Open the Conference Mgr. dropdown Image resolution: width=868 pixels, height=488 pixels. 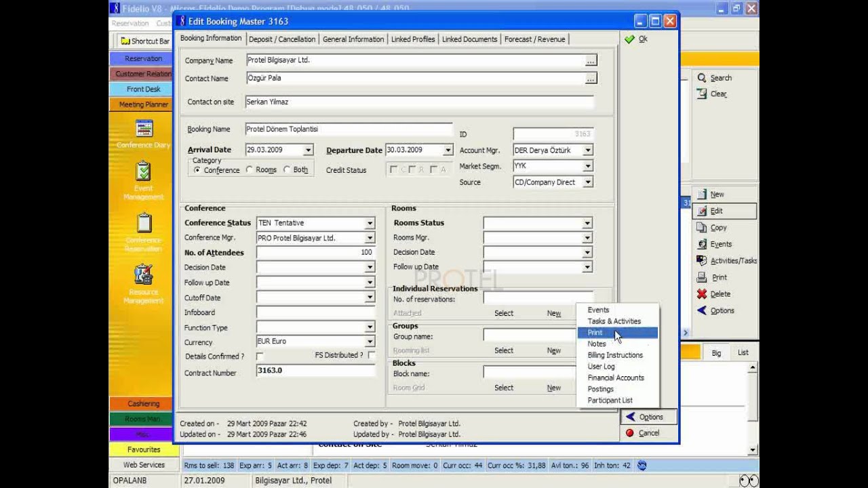[x=370, y=238]
